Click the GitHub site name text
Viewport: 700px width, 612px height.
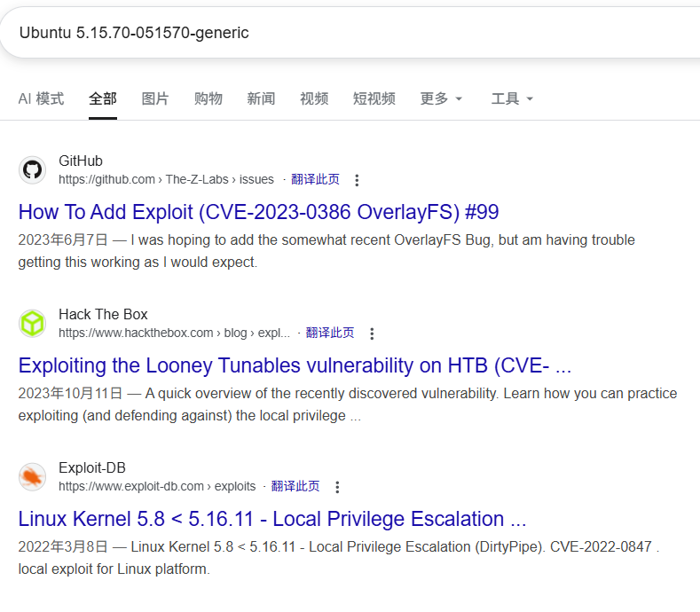click(x=81, y=161)
